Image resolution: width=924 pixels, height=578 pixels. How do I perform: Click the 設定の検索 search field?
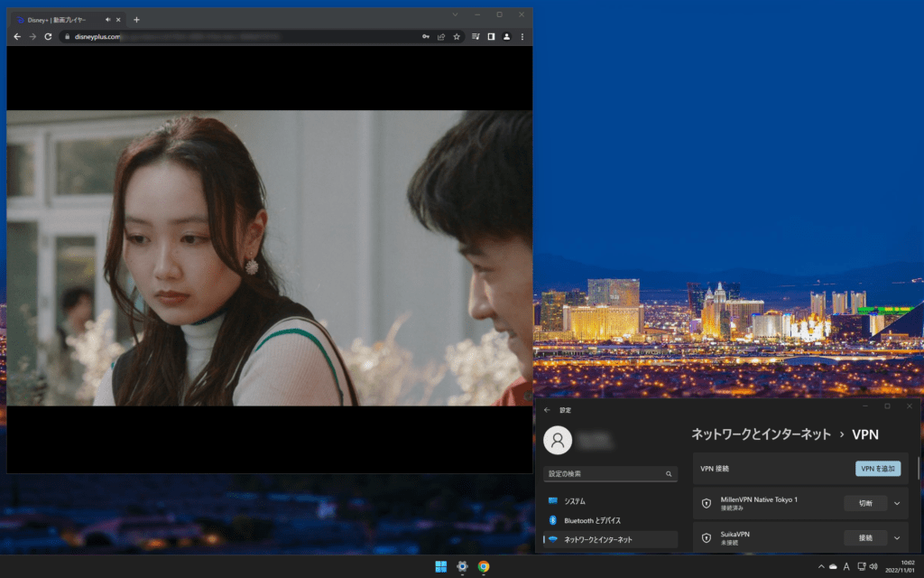(x=611, y=473)
